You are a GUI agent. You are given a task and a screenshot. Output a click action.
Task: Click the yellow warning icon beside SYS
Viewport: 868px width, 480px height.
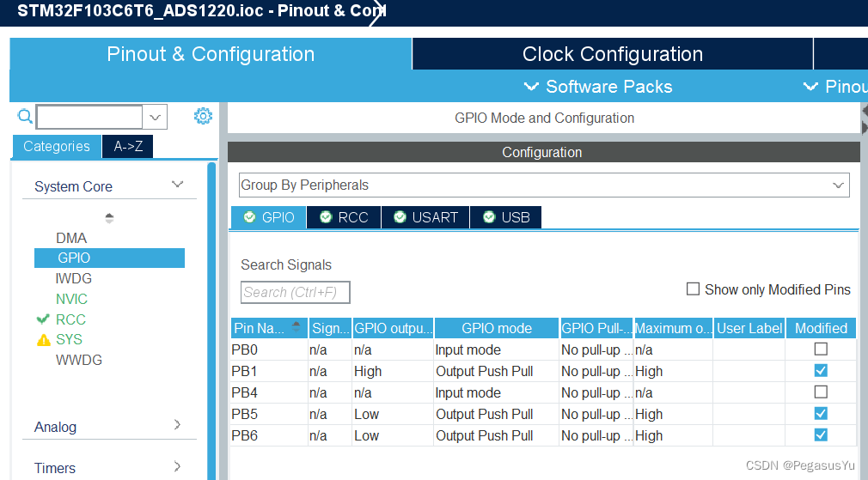pos(43,339)
